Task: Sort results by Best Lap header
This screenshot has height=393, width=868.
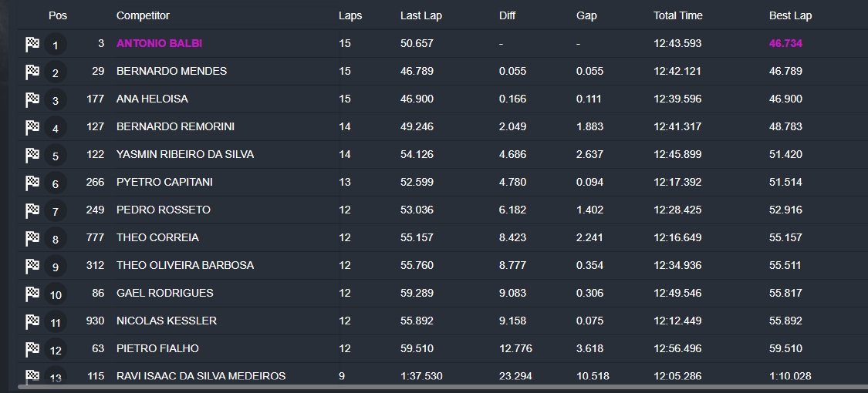Action: click(x=791, y=15)
